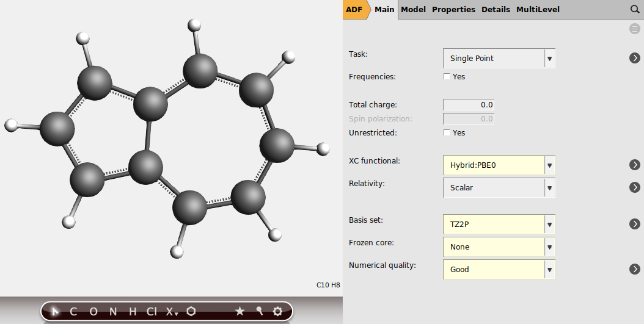
Task: Choose the Oxygen atom tool
Action: pyautogui.click(x=93, y=311)
